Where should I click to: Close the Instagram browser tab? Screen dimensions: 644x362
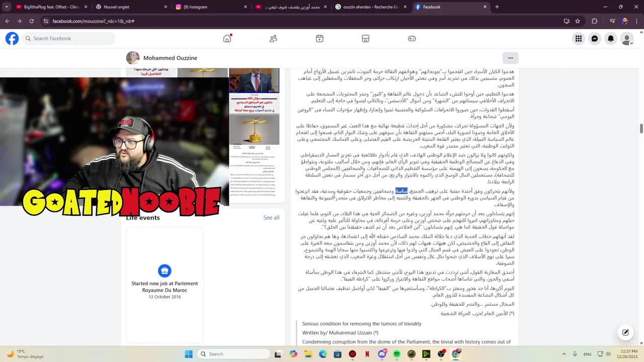(246, 7)
